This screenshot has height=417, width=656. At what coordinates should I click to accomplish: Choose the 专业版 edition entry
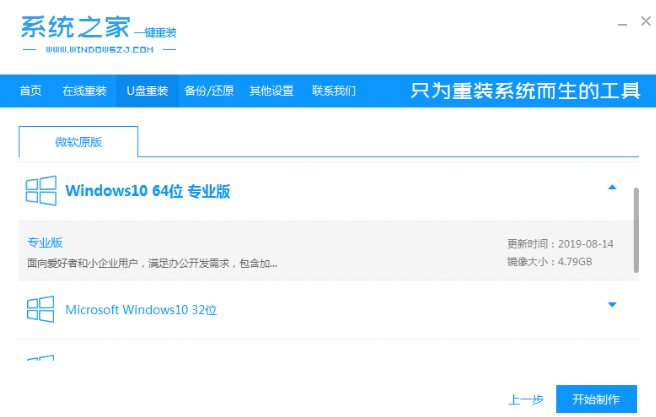(45, 243)
